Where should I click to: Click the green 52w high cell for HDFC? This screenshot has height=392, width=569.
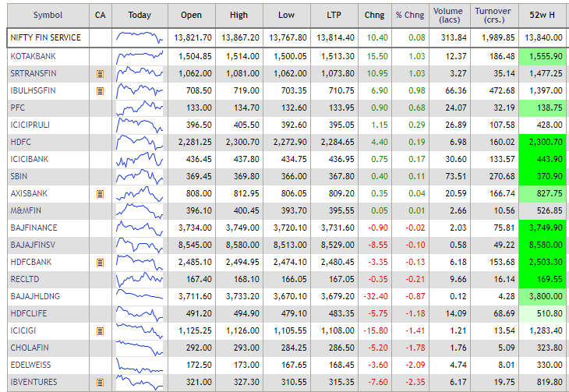pos(542,142)
